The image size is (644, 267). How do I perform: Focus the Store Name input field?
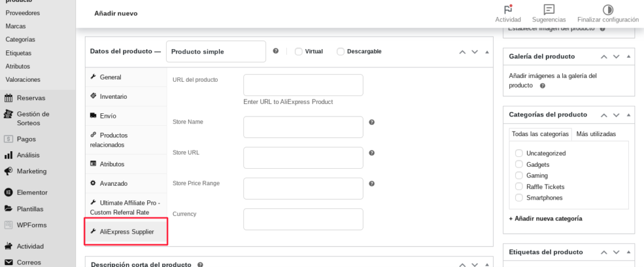[x=303, y=127]
